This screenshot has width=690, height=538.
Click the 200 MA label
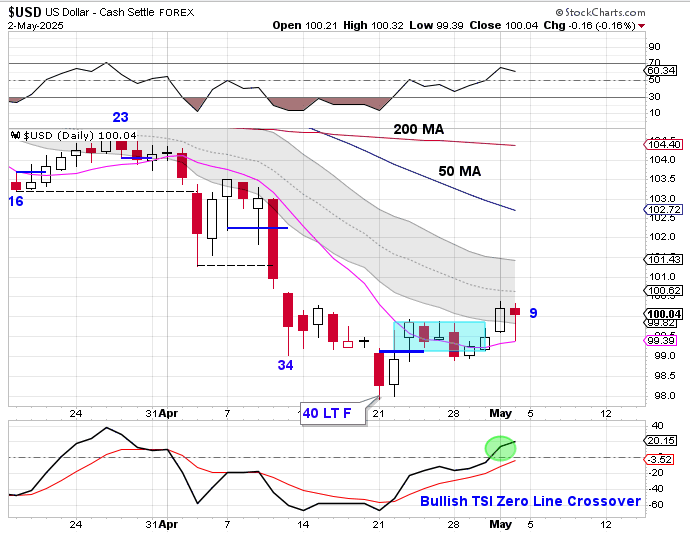(418, 129)
